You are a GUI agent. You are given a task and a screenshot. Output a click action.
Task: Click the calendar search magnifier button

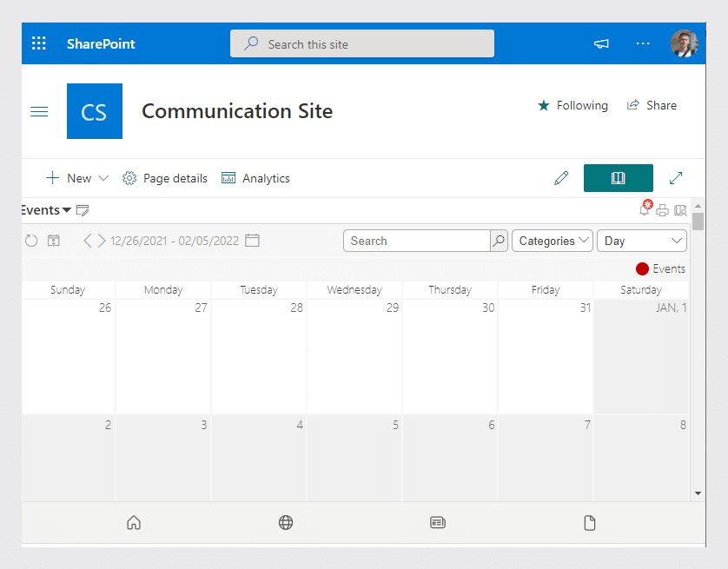499,241
